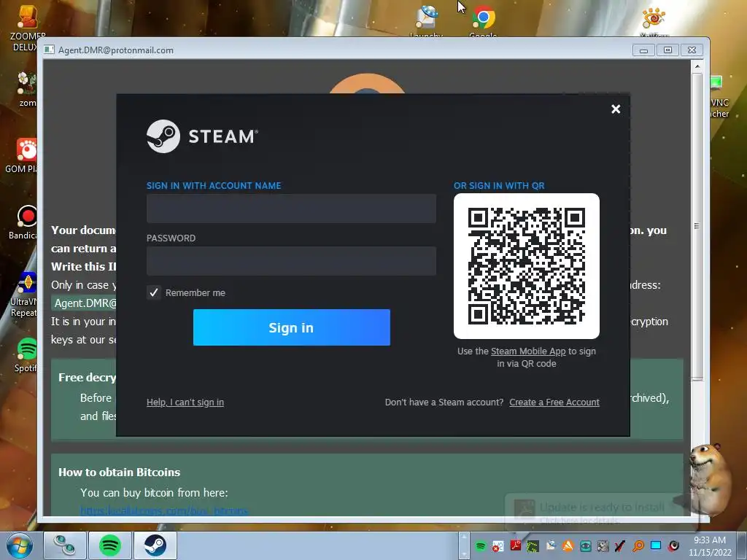Close the Steam sign-in dialog with the X
The image size is (747, 560).
[616, 109]
